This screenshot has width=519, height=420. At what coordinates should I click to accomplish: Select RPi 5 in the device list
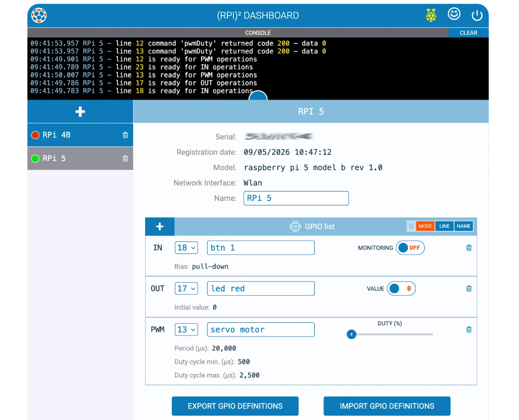click(x=80, y=158)
